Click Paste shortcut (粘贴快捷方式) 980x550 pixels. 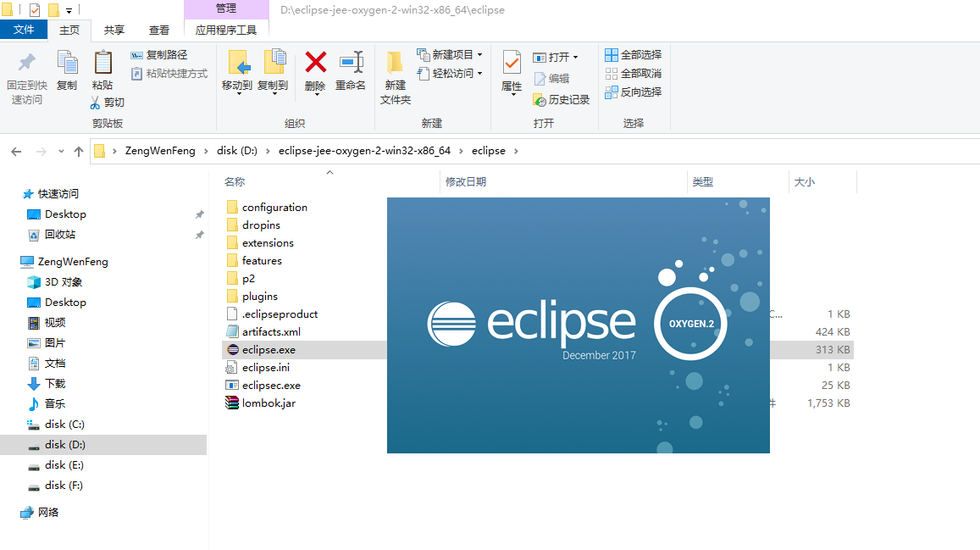pos(169,74)
